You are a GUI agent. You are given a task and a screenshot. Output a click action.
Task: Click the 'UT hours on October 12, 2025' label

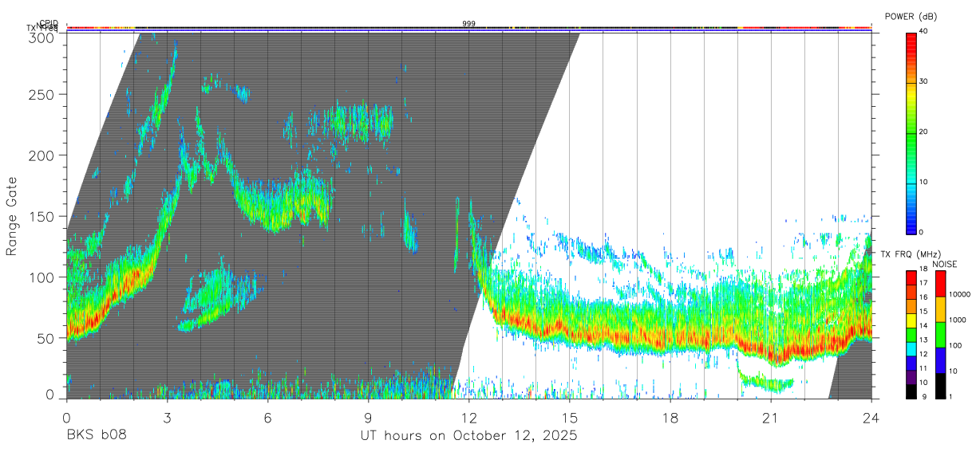coord(468,436)
